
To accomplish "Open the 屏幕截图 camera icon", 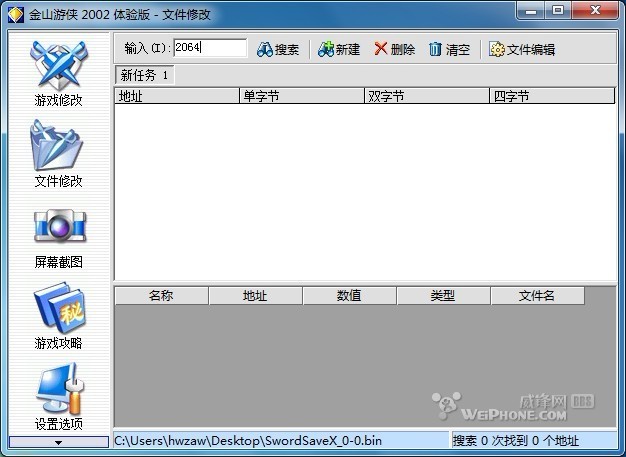I will coord(60,226).
